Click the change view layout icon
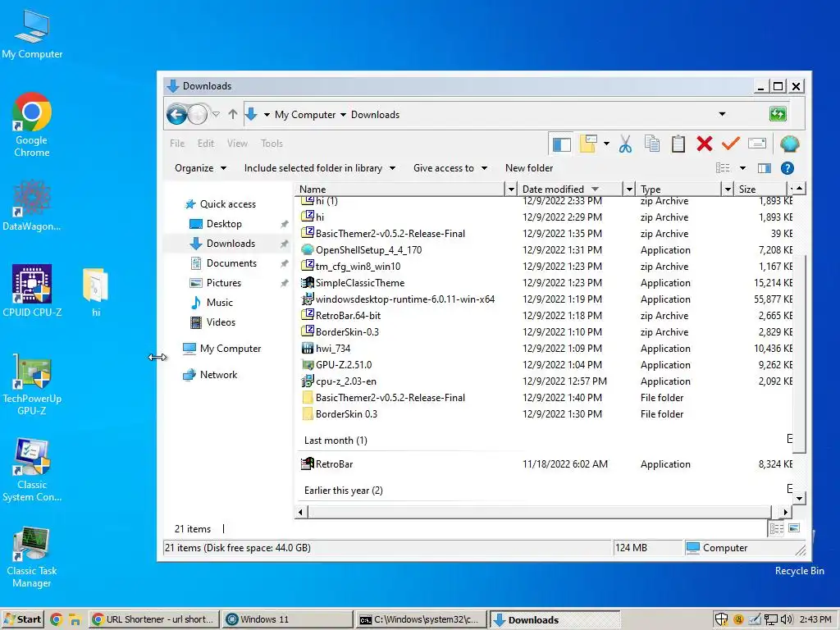 (723, 168)
